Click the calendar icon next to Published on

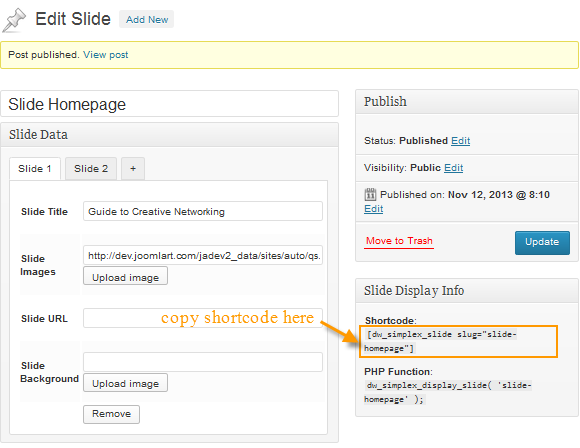pyautogui.click(x=370, y=194)
